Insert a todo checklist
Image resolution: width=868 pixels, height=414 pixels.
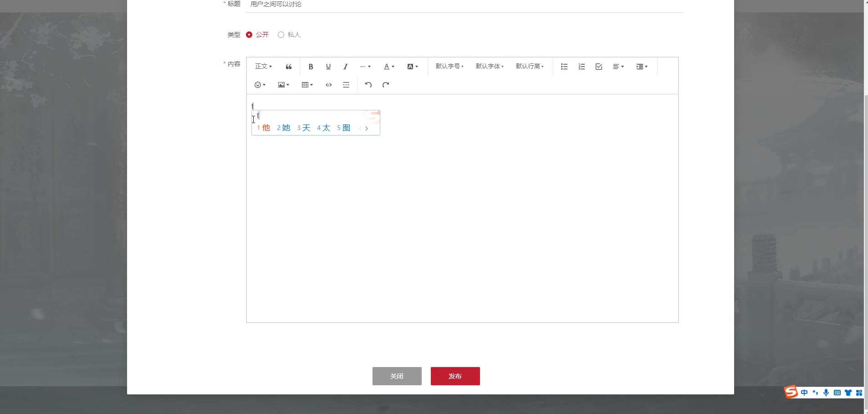[599, 67]
